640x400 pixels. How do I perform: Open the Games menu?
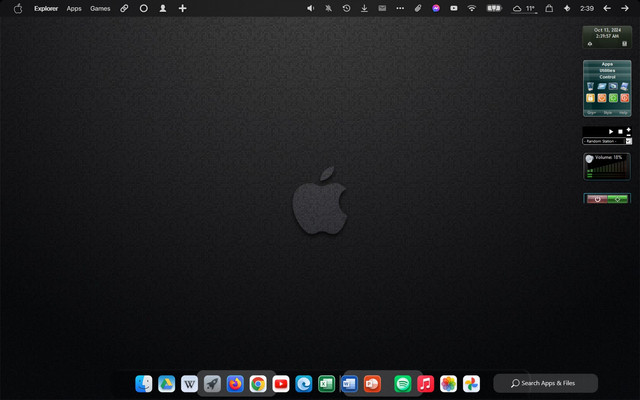point(100,9)
